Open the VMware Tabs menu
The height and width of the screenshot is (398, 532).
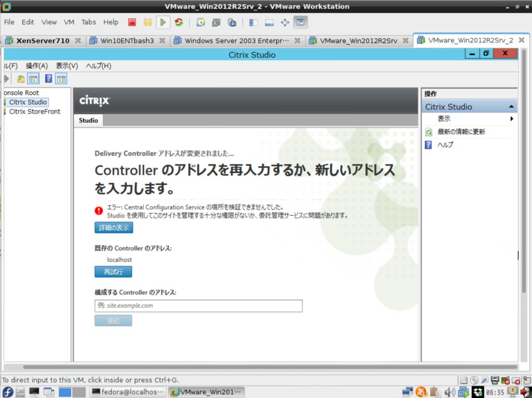(88, 22)
